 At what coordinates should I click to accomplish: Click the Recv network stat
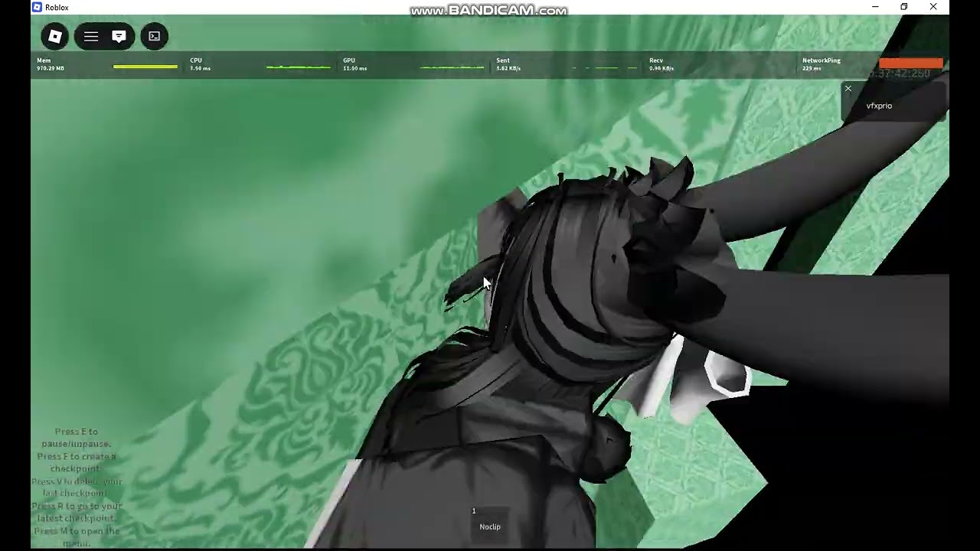720,64
